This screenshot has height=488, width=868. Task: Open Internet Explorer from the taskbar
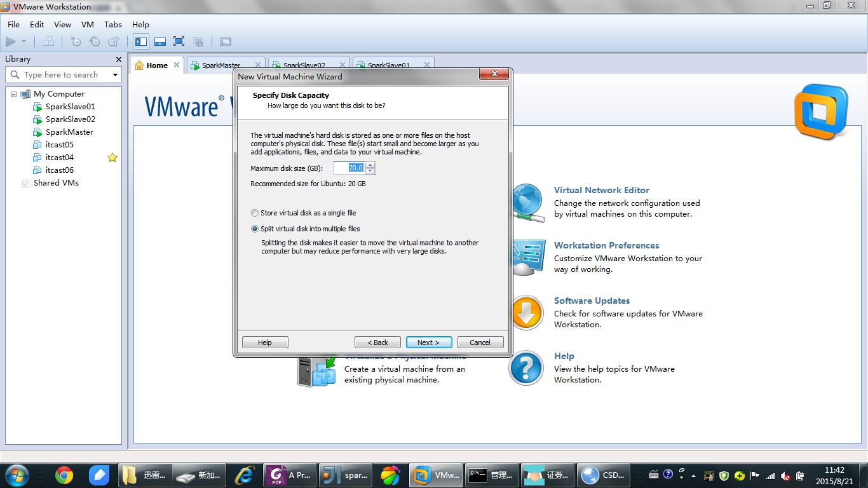245,475
